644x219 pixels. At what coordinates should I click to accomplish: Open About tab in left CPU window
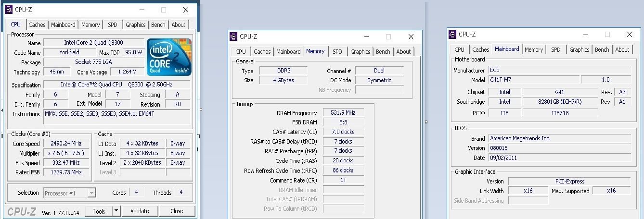pyautogui.click(x=179, y=25)
